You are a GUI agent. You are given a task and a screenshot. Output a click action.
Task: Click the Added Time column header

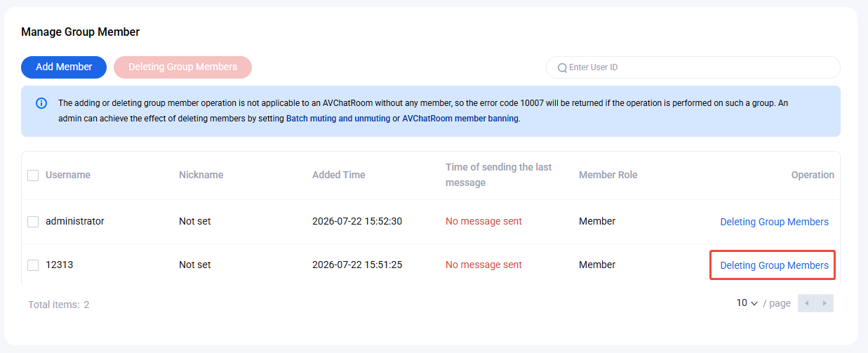click(339, 175)
